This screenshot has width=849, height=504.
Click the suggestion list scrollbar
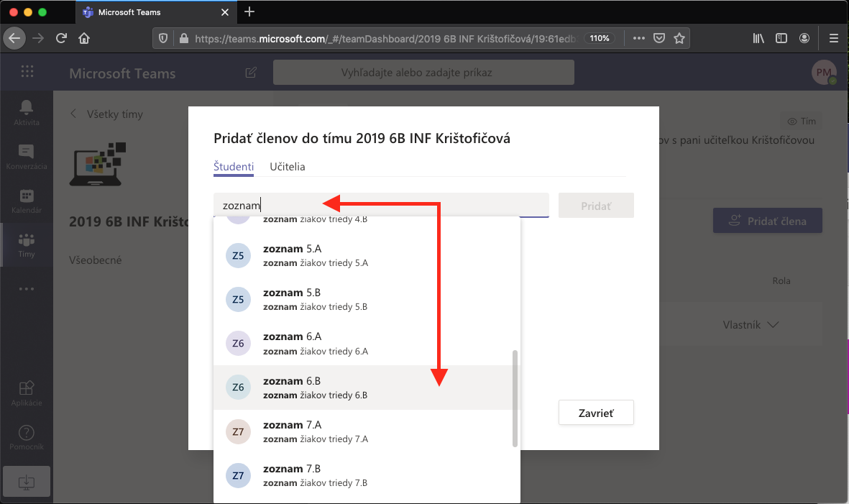[x=514, y=398]
